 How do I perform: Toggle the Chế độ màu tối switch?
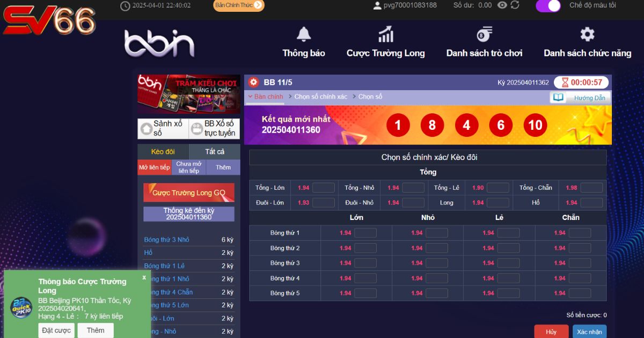click(548, 6)
